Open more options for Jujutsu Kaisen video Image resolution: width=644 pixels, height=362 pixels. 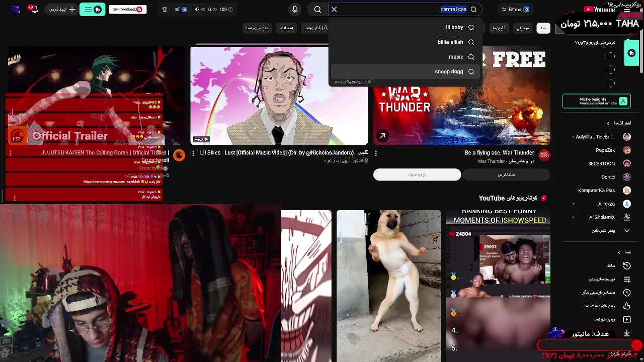pos(10,153)
